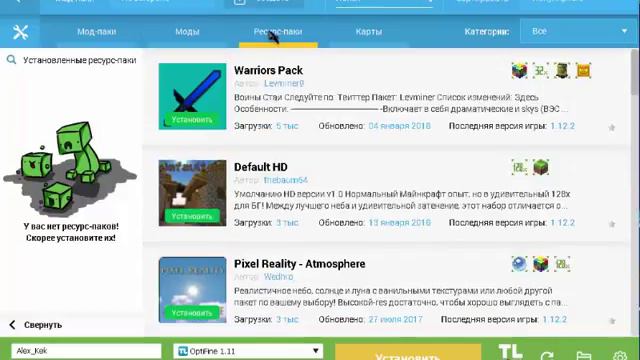Install the Default HD resource pack

[x=192, y=216]
